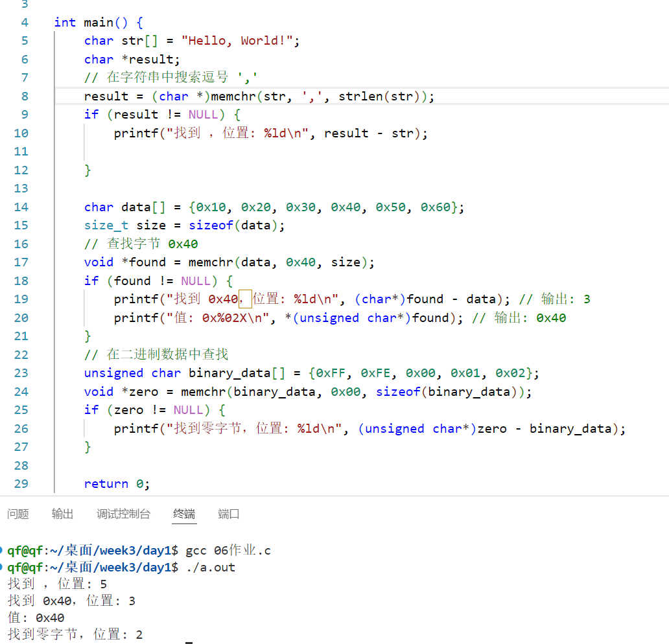Screen dimensions: 669x644
Task: Click 'memchr' call on line 8
Action: click(233, 97)
